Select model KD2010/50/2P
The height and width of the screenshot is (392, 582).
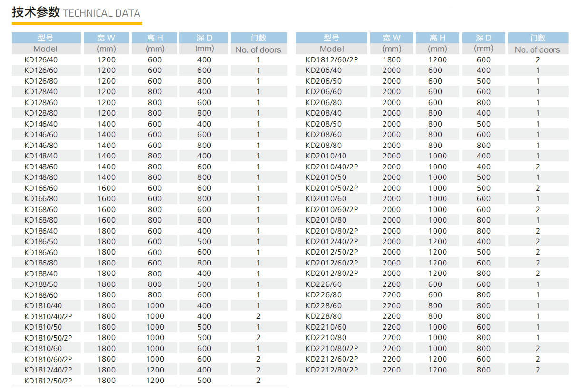[x=332, y=188]
